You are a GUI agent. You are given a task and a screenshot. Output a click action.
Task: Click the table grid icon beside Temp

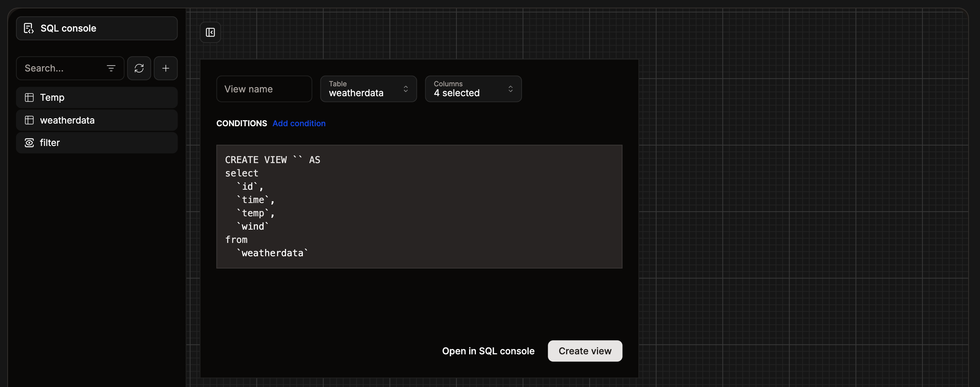(29, 97)
